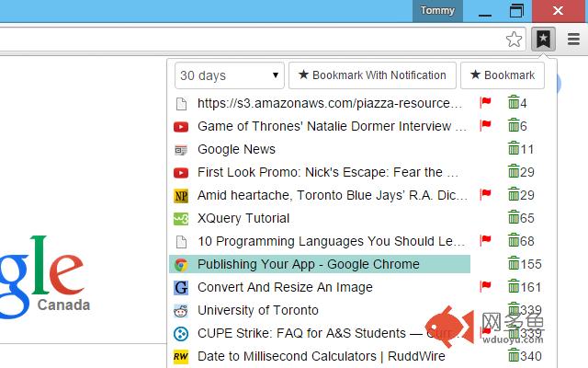Open the 30 days duration dropdown

230,75
